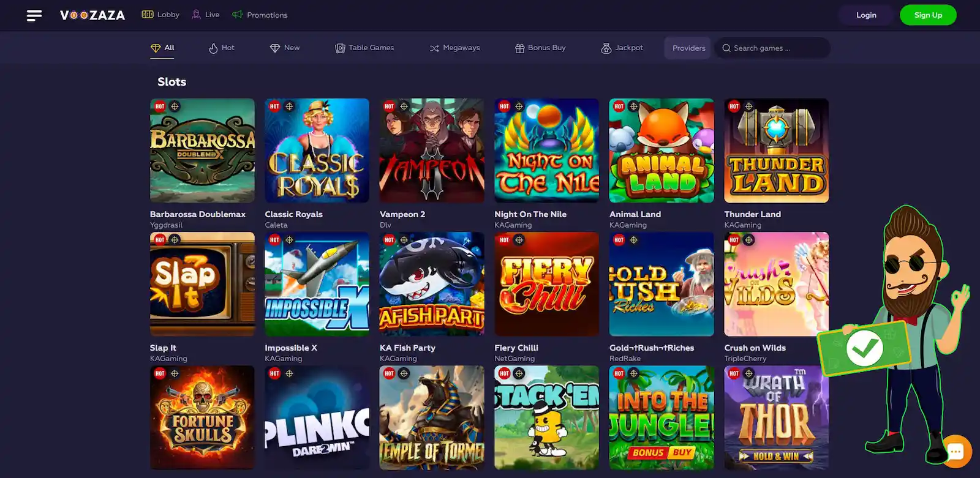This screenshot has width=980, height=478.
Task: Click the crosshair icon on Impossible X
Action: [x=289, y=240]
